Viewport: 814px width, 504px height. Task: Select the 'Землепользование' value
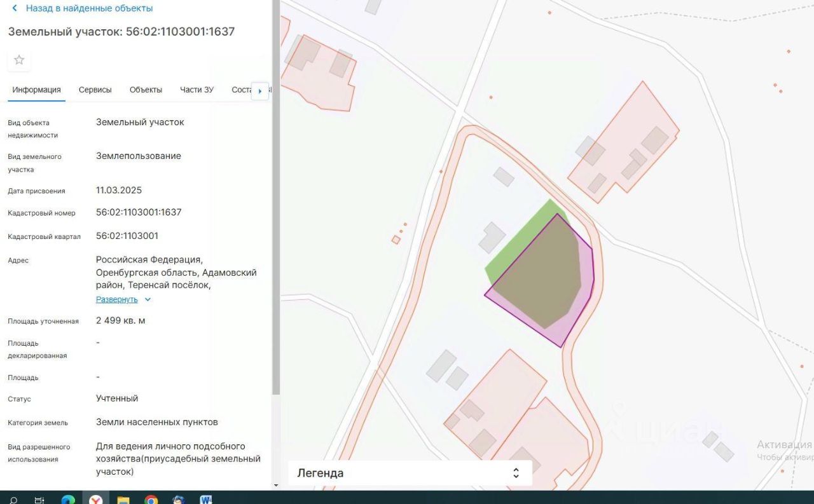click(139, 156)
